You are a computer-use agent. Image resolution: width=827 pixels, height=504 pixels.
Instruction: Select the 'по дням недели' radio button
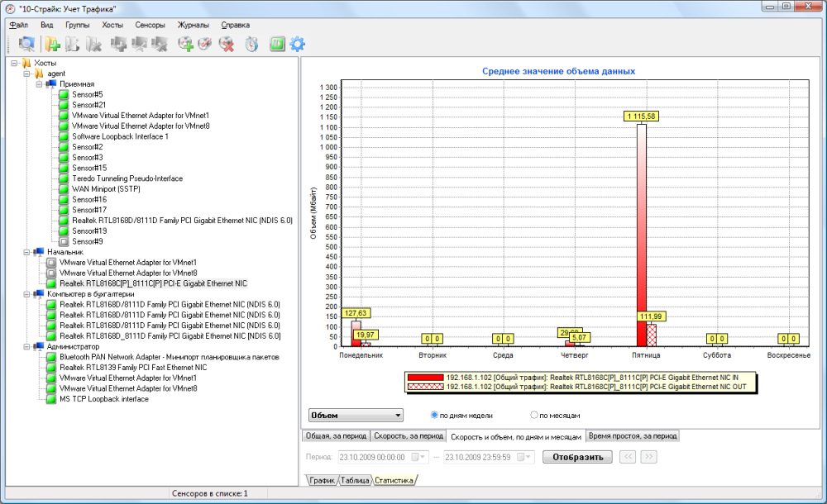point(434,415)
